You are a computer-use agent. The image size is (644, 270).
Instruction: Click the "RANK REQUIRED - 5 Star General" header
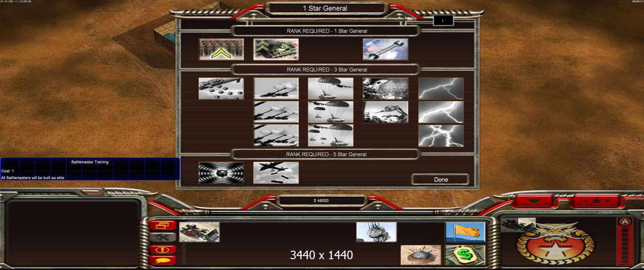tap(327, 154)
